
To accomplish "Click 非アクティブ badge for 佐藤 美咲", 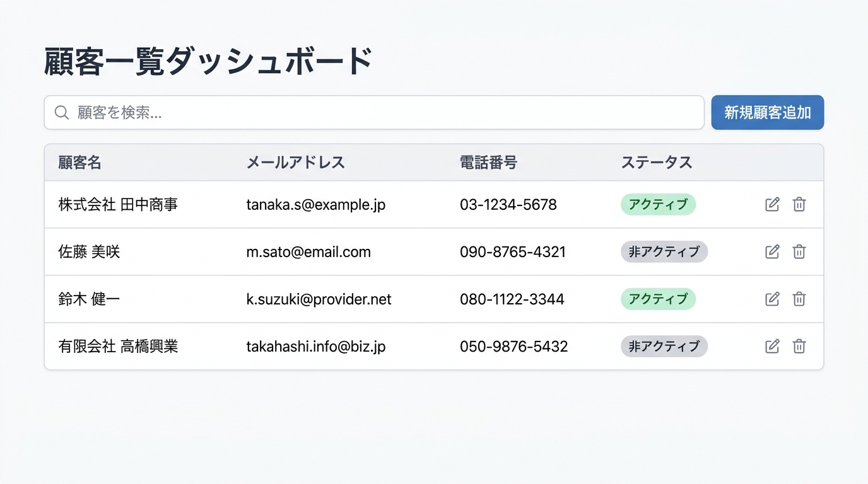I will pyautogui.click(x=664, y=252).
